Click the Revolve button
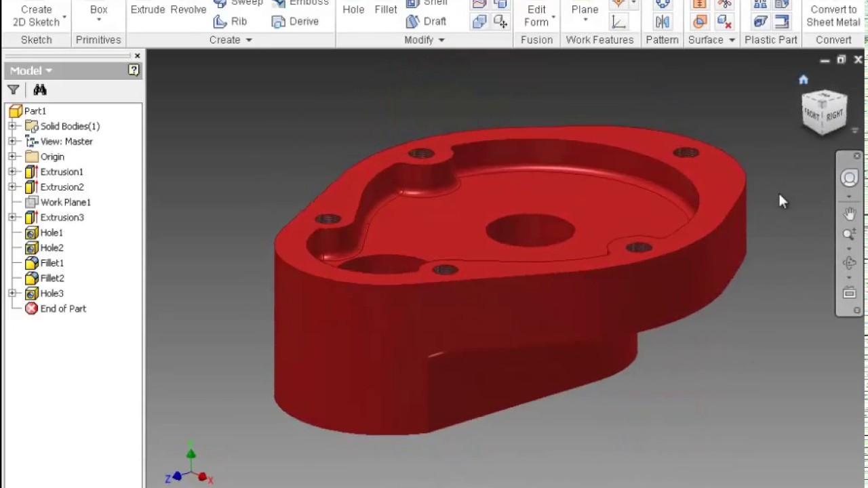Viewport: 868px width, 488px height. pyautogui.click(x=189, y=9)
